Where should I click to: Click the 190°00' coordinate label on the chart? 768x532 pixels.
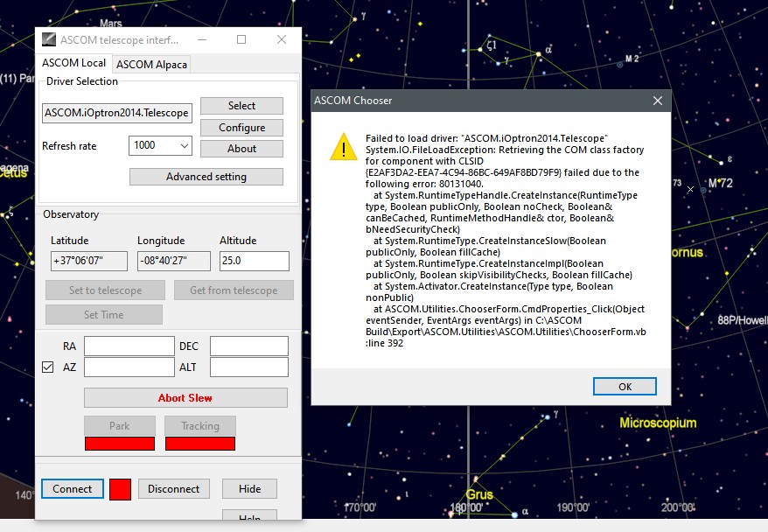pos(573,507)
